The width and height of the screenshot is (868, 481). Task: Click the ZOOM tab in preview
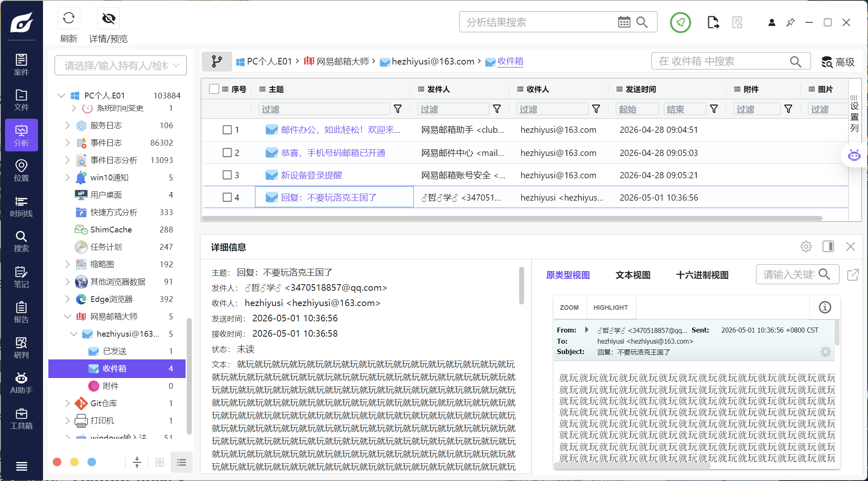click(x=569, y=308)
